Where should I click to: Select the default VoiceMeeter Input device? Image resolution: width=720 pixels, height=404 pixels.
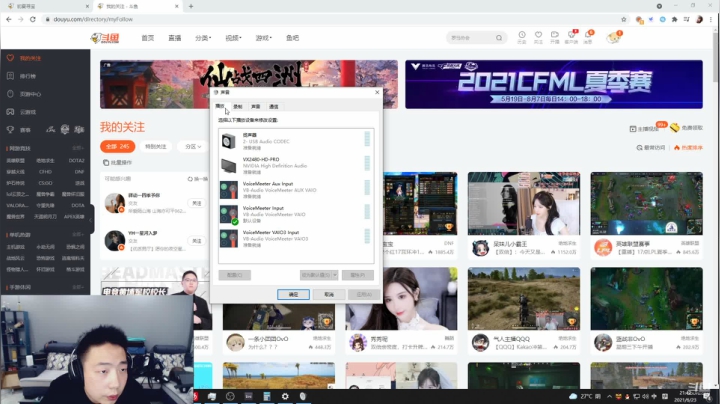click(296, 214)
